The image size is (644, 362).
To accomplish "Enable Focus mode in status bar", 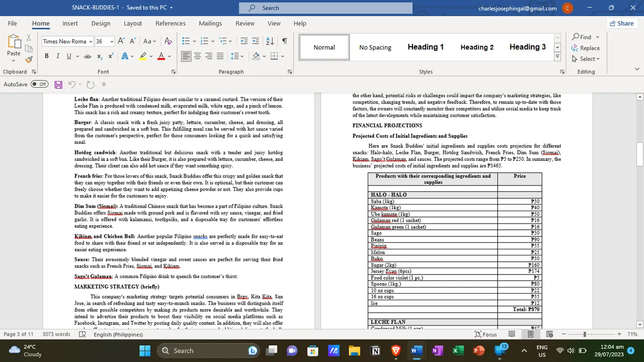I will point(486,334).
